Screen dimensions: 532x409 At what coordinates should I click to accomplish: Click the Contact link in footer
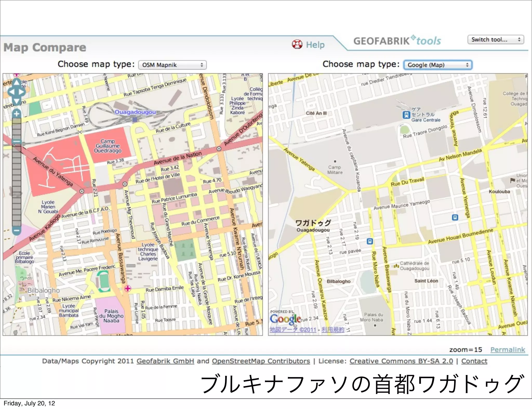tap(474, 361)
